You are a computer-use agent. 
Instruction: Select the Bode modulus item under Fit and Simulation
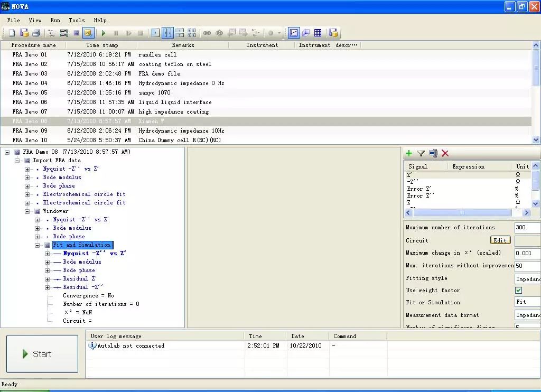coord(82,262)
